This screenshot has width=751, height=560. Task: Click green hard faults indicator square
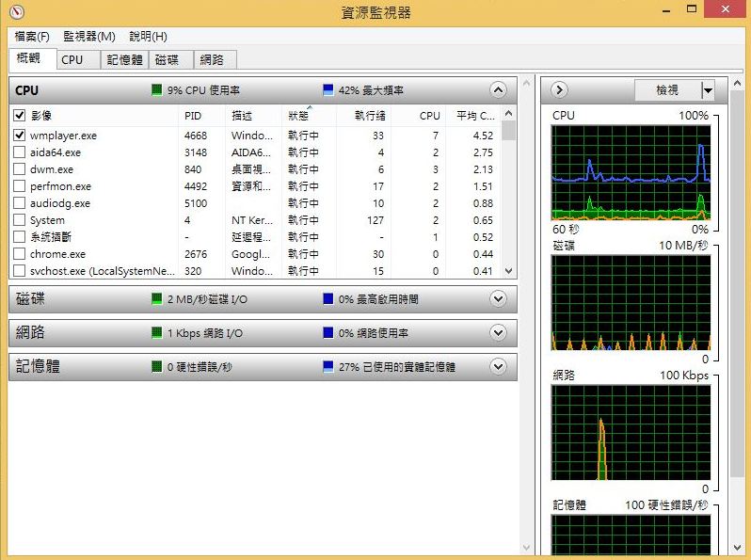pos(156,367)
